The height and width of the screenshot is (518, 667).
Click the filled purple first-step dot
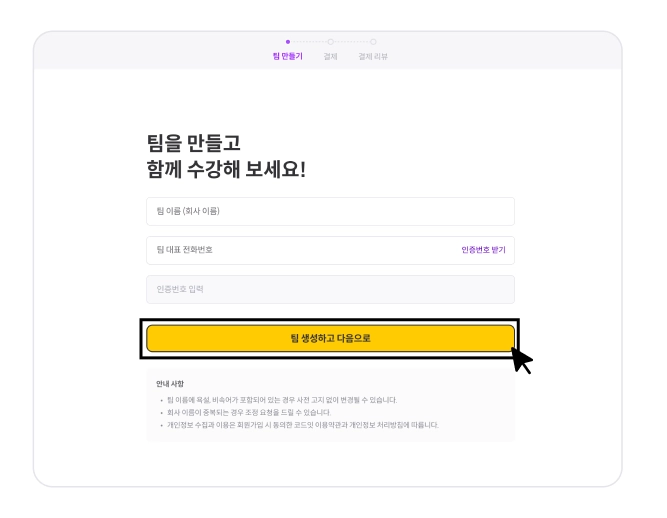pyautogui.click(x=288, y=42)
